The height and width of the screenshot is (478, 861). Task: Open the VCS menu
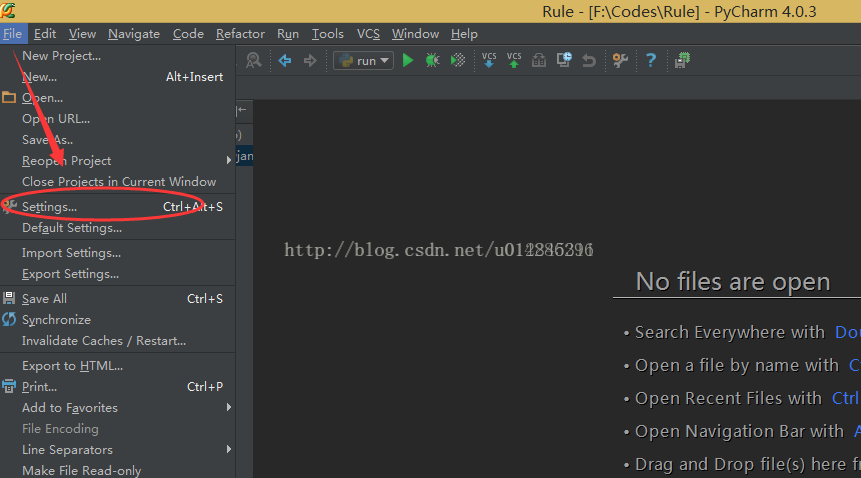368,34
